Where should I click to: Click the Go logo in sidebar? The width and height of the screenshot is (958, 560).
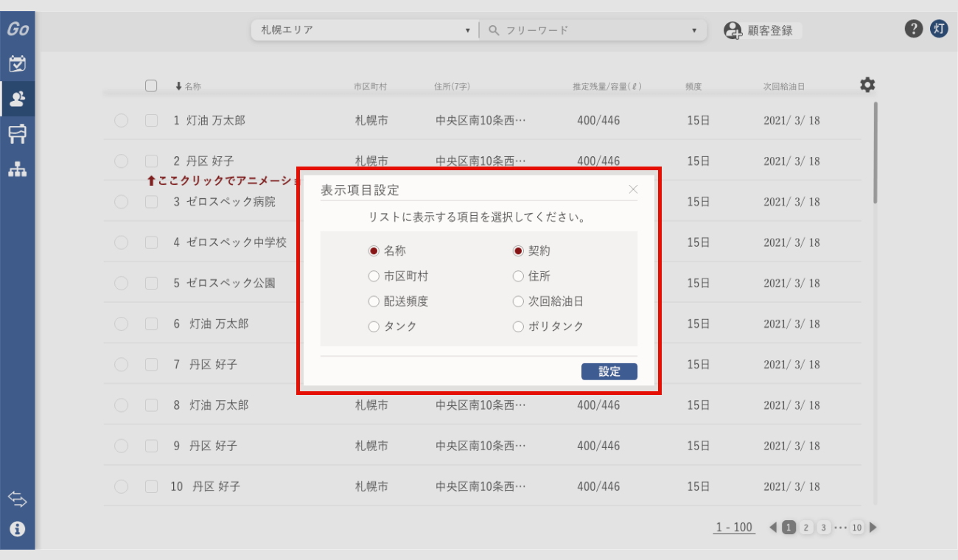click(18, 30)
